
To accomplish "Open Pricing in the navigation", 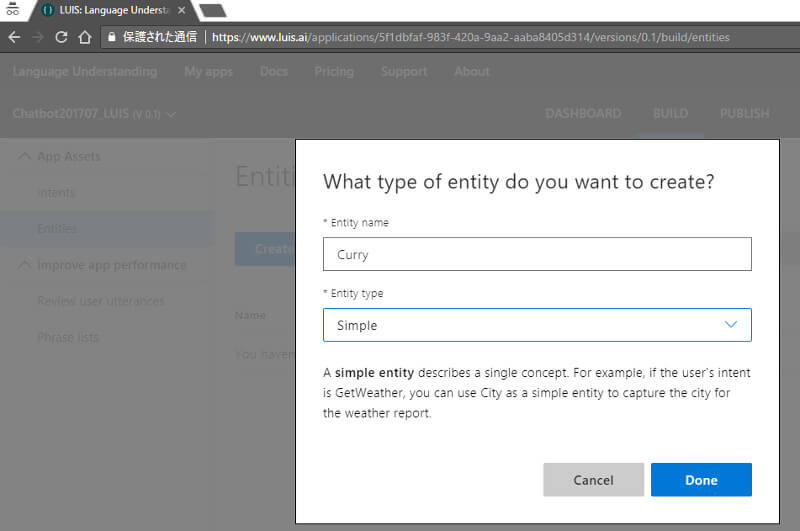I will coord(334,71).
